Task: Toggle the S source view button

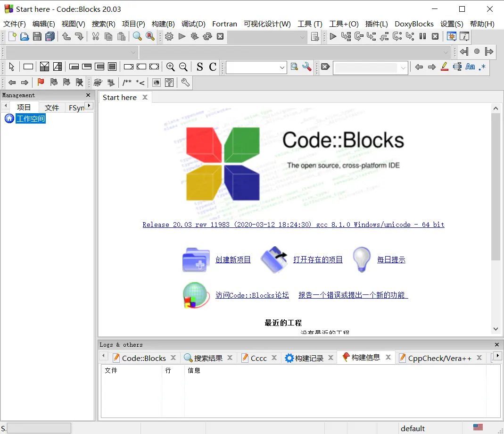Action: tap(199, 67)
